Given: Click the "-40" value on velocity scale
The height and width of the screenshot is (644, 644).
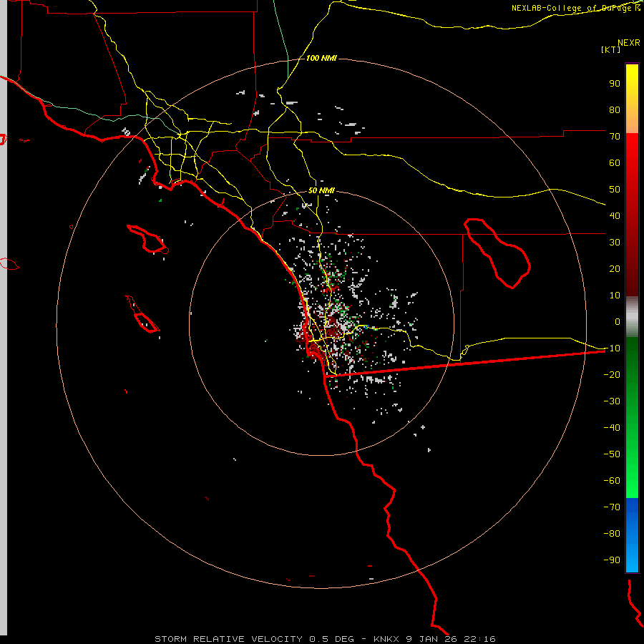Looking at the screenshot, I should pyautogui.click(x=612, y=428).
